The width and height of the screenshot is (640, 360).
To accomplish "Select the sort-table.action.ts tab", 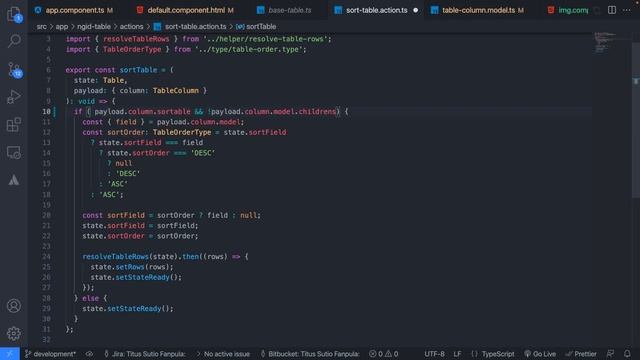I will [x=376, y=10].
